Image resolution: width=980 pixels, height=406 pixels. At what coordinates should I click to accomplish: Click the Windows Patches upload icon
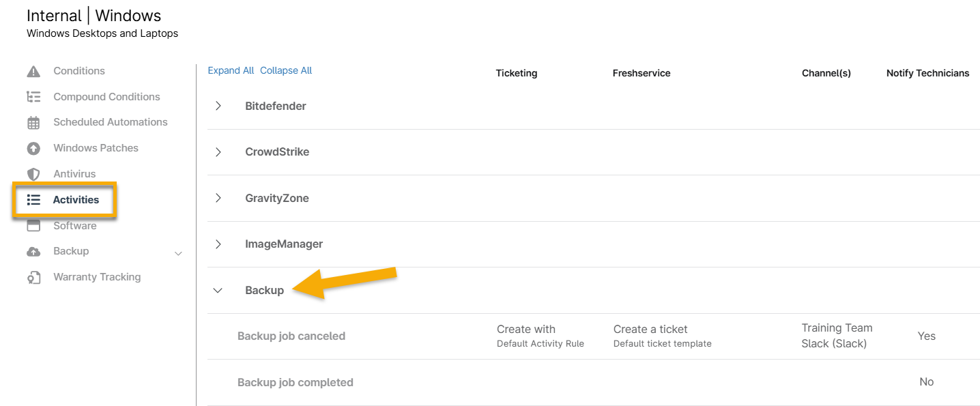point(33,148)
